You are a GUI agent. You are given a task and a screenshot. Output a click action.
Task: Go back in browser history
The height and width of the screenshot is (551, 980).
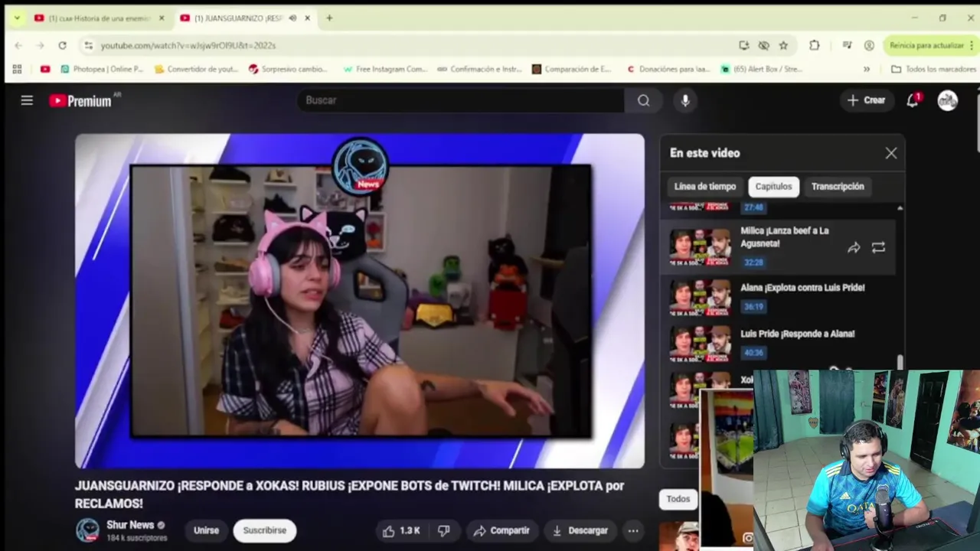coord(18,45)
